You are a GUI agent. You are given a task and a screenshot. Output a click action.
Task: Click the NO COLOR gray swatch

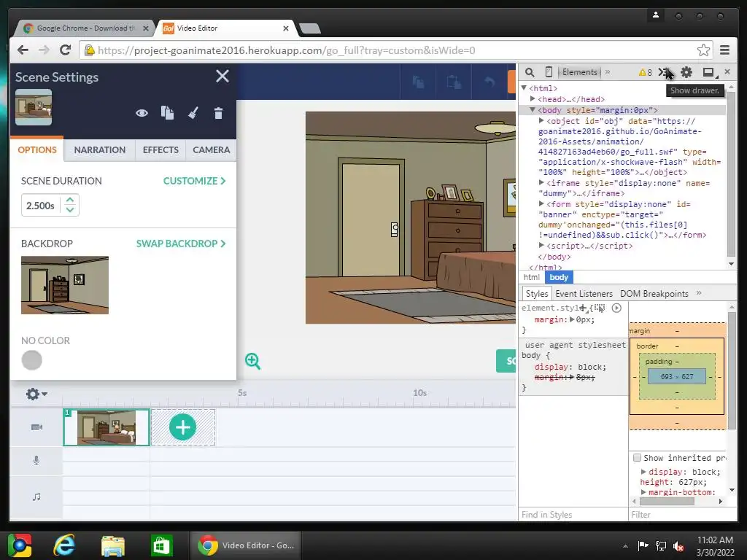coord(32,360)
